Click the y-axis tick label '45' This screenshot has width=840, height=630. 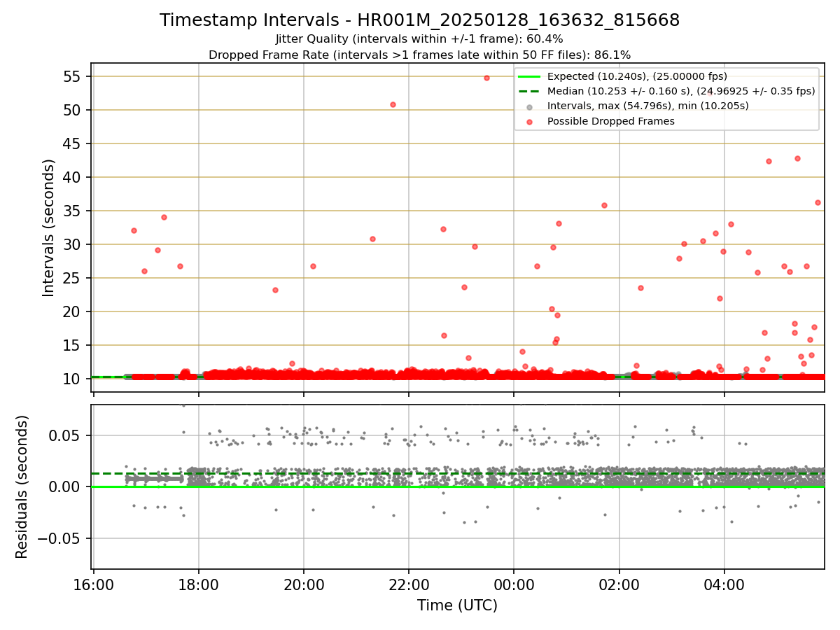[x=72, y=143]
